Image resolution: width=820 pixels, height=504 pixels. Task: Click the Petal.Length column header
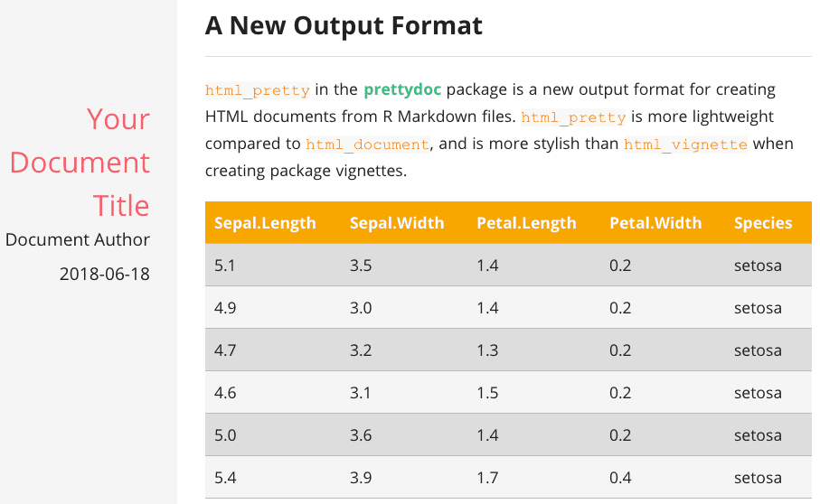(x=526, y=223)
